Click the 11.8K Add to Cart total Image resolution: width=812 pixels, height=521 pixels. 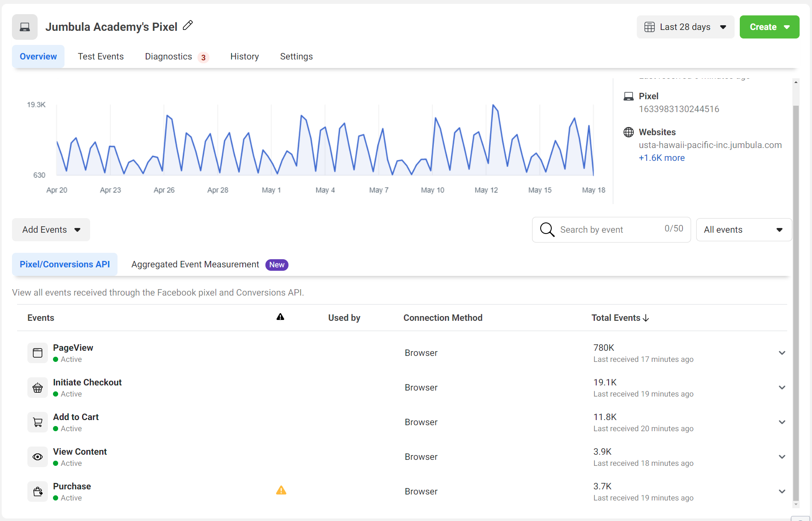[605, 417]
